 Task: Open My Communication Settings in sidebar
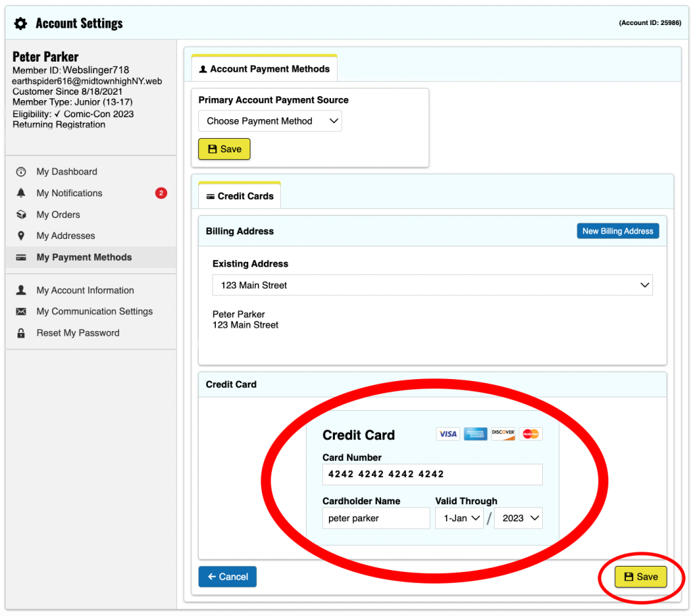coord(94,311)
